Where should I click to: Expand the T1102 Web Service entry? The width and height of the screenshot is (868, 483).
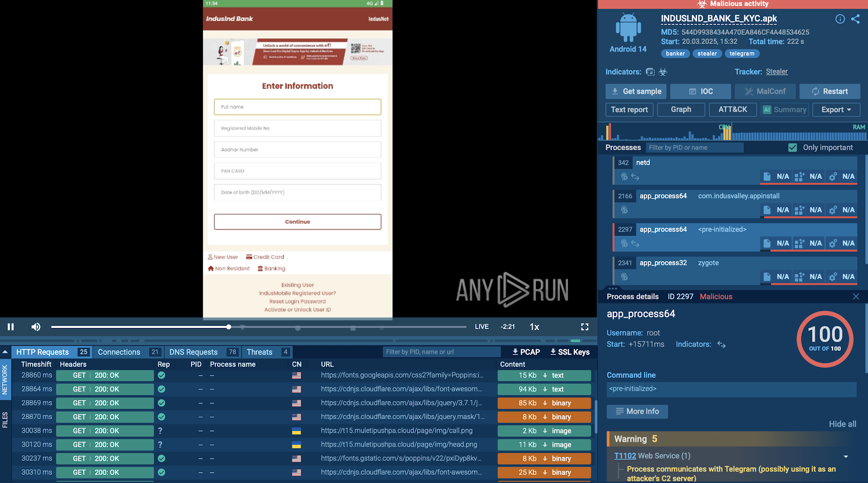coord(846,456)
